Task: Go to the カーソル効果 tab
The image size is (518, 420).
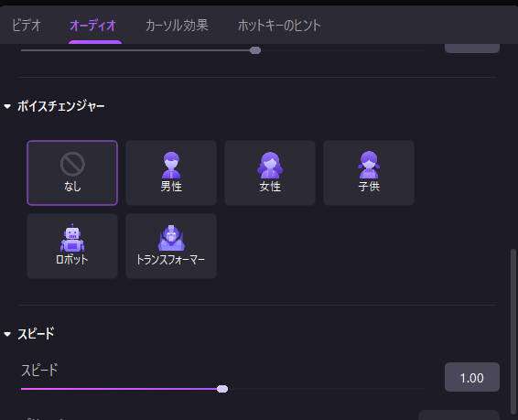Action: (177, 26)
